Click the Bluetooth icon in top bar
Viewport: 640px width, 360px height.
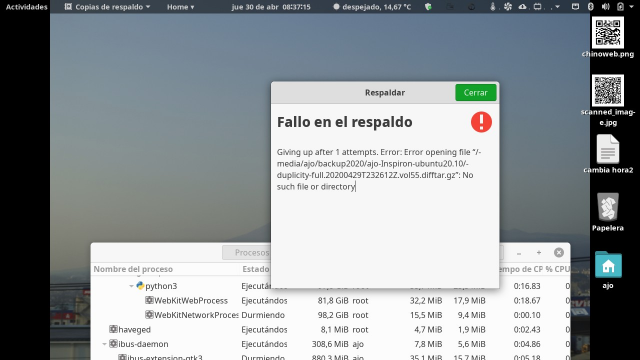pyautogui.click(x=590, y=7)
